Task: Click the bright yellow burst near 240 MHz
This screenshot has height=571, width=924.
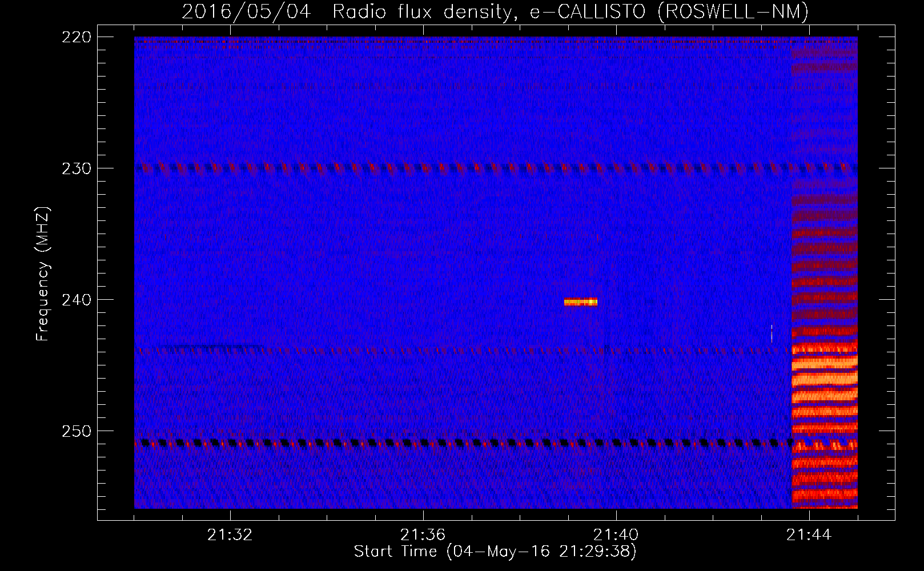Action: (581, 302)
